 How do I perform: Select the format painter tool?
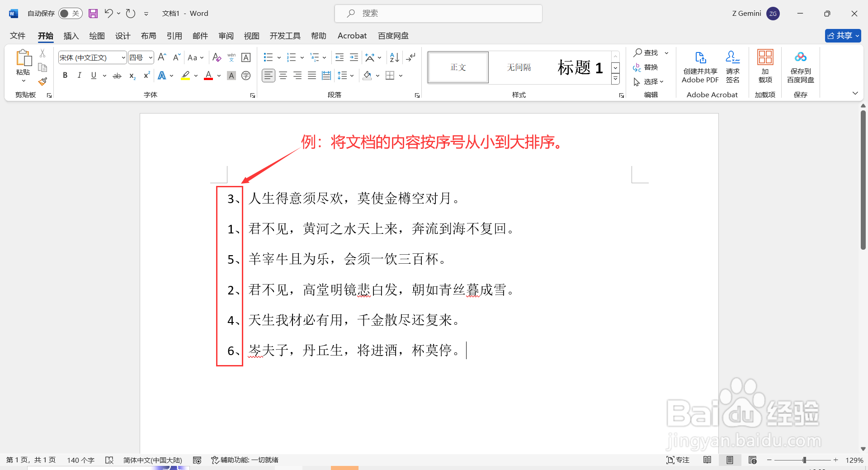(x=42, y=81)
